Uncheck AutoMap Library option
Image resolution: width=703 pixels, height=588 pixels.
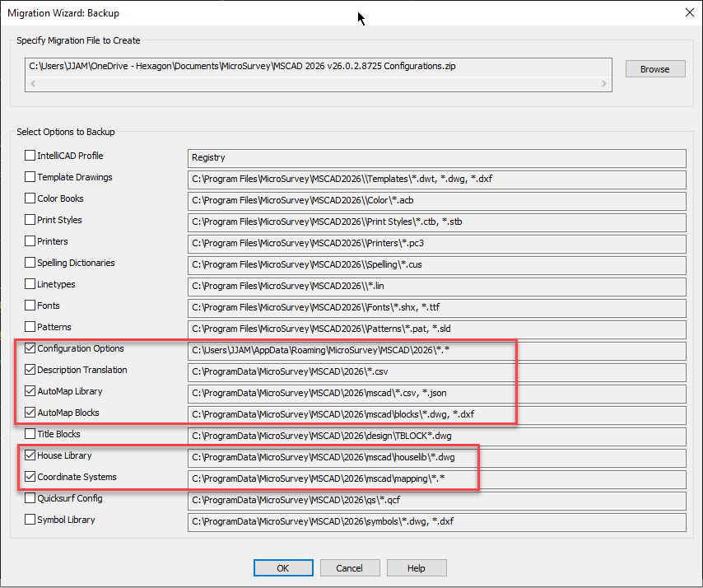point(30,391)
